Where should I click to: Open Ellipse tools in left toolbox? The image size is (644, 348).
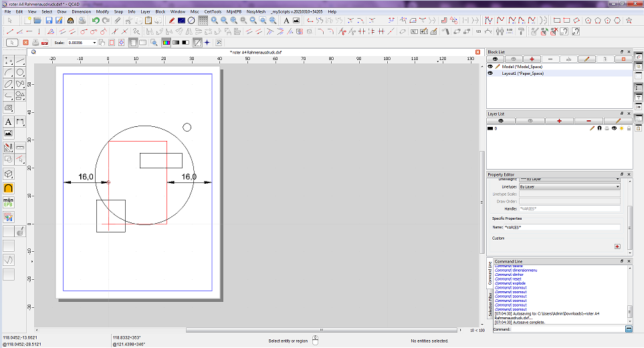tap(8, 84)
